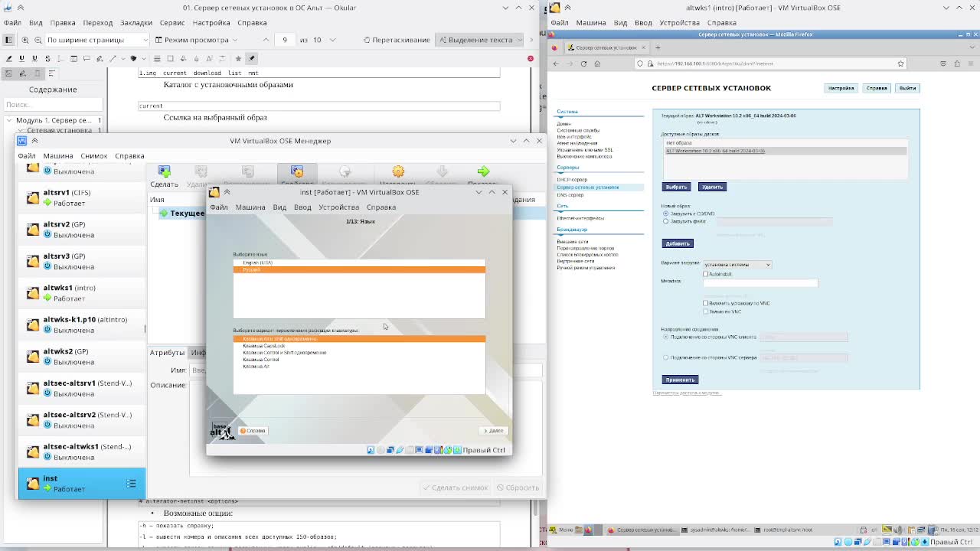980x551 pixels.
Task: Collapse Модуль 1 tree item in contents
Action: (x=9, y=120)
